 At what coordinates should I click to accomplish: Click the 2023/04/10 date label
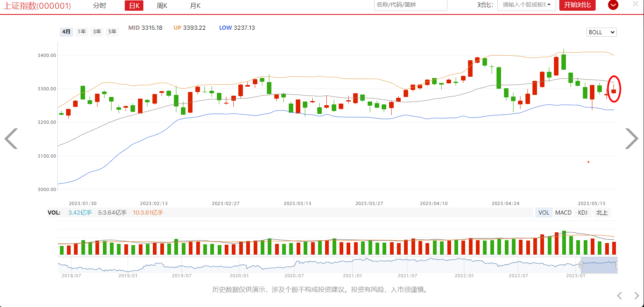[434, 203]
